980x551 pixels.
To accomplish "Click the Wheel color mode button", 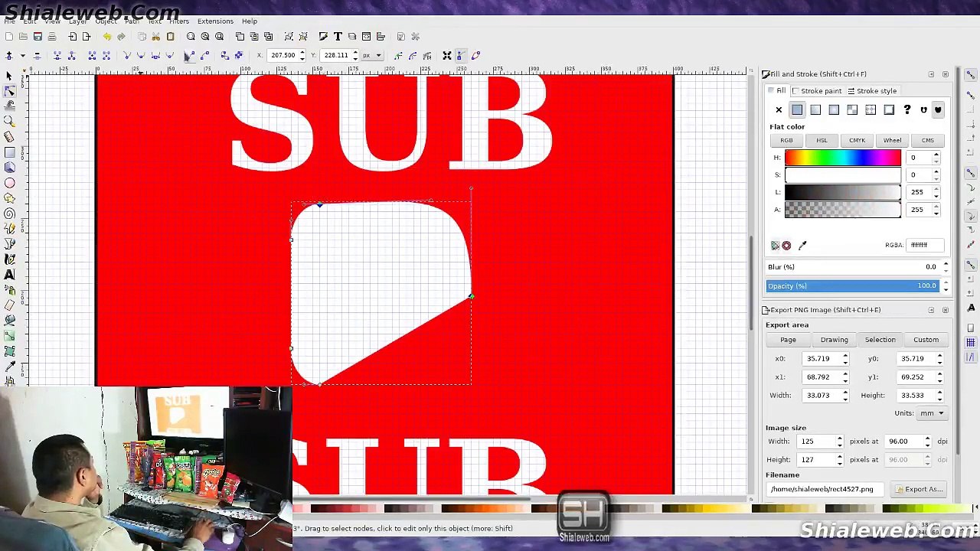I will (892, 141).
